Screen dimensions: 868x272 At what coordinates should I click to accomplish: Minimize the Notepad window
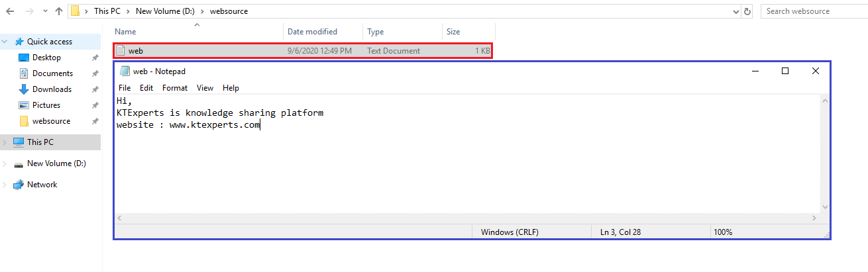pos(755,71)
